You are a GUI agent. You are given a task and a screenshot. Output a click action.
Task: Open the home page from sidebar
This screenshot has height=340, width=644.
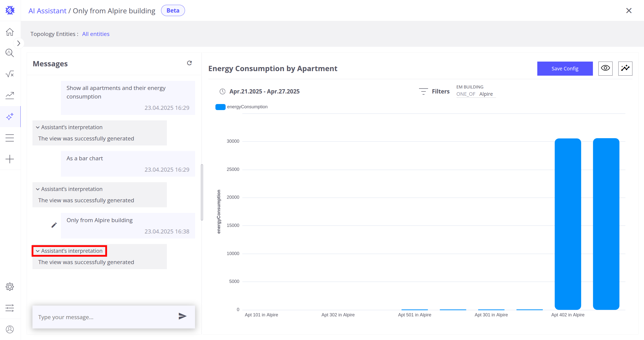coord(10,32)
